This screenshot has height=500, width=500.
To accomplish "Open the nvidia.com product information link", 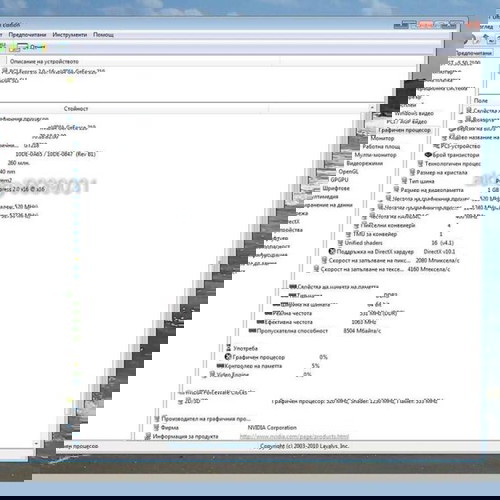I will click(294, 436).
